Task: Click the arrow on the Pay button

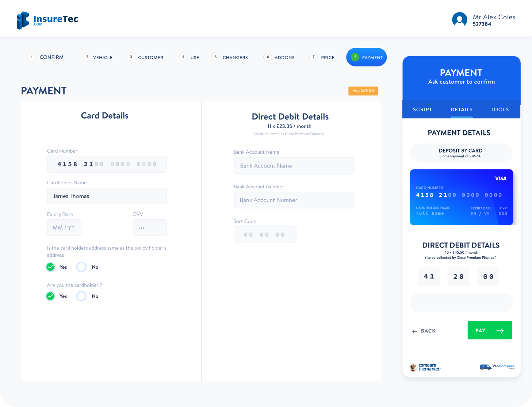Action: click(500, 331)
